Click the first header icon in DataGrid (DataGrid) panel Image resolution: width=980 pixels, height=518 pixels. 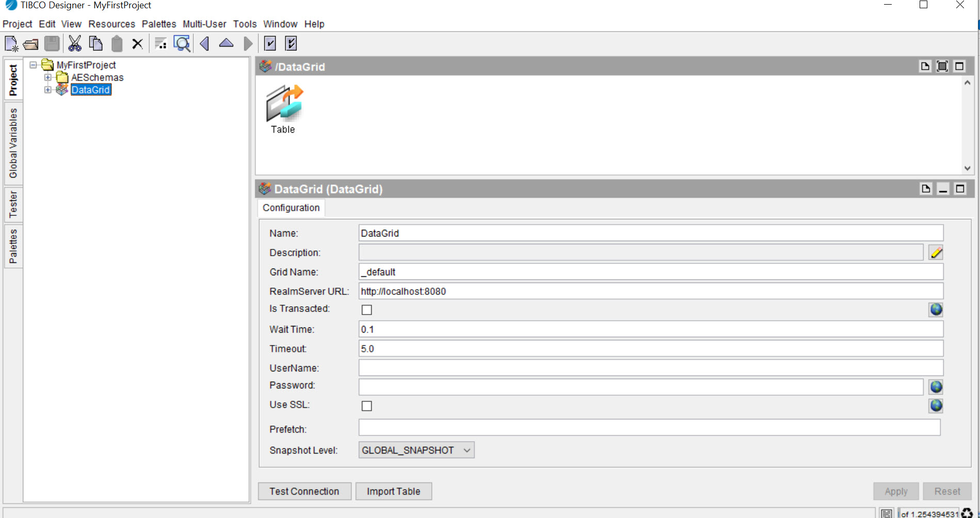(x=926, y=189)
